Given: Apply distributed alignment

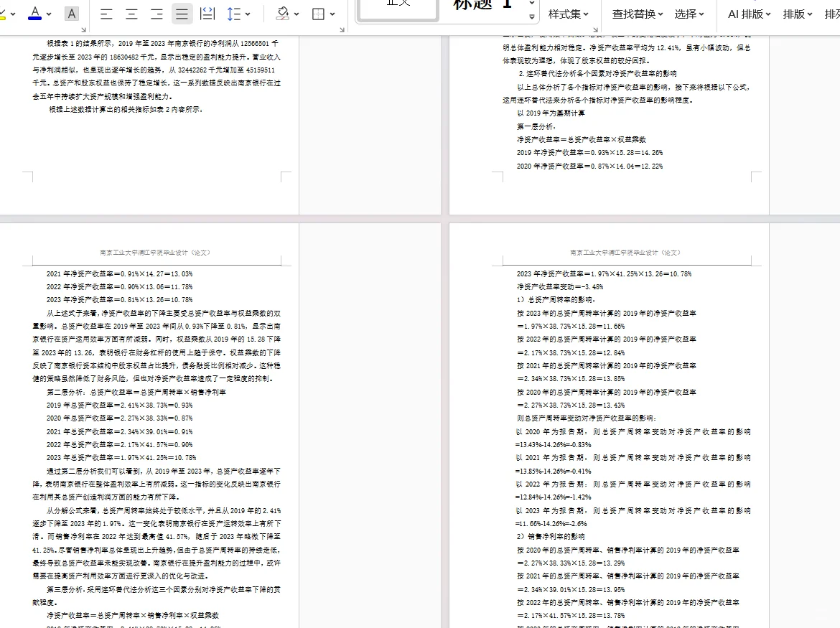Looking at the screenshot, I should point(207,14).
